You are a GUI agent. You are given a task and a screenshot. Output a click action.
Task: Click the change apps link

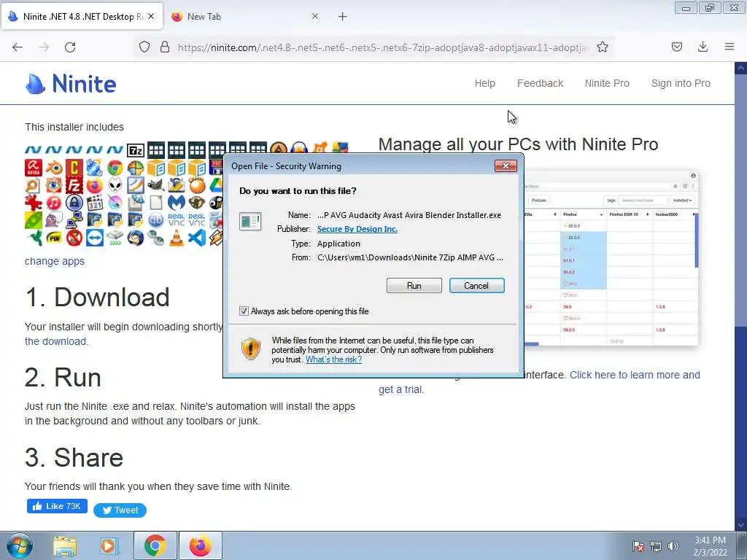tap(54, 261)
